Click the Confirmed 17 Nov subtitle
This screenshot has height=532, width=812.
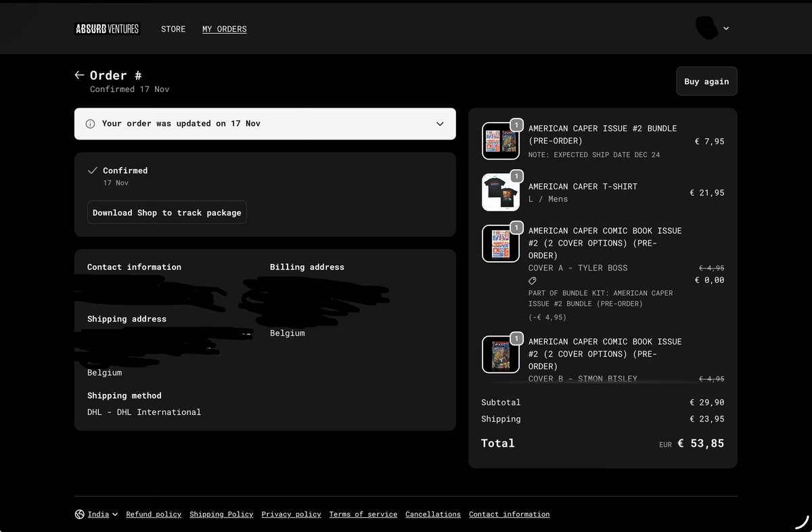[x=130, y=89]
